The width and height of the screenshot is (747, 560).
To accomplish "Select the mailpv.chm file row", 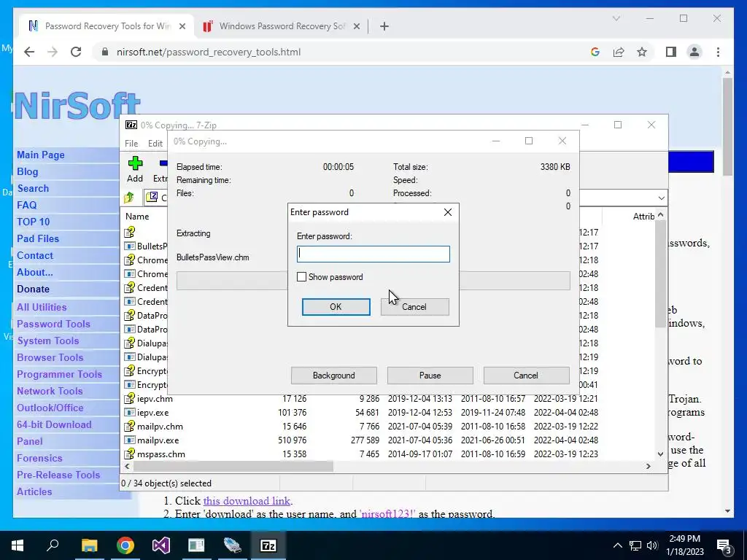I will tap(360, 426).
